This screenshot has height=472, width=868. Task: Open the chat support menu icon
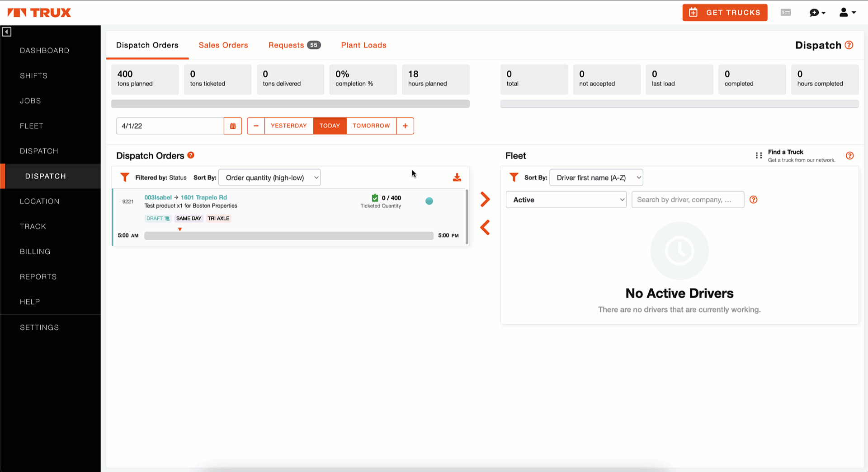pos(817,13)
